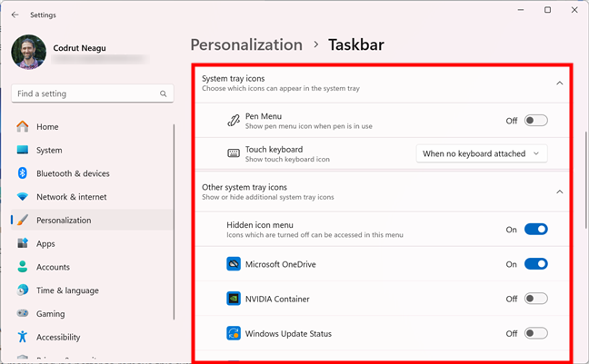Go to Gaming settings
589x364 pixels.
[x=92, y=313]
